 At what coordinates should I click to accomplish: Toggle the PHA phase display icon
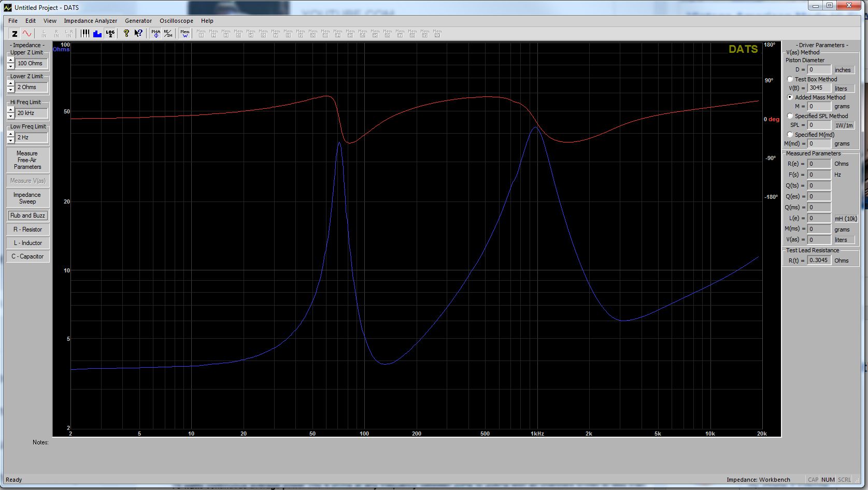(x=155, y=34)
